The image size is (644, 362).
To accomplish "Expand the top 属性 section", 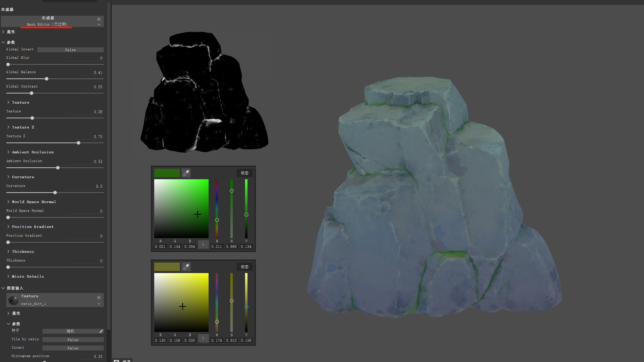I will 3,32.
